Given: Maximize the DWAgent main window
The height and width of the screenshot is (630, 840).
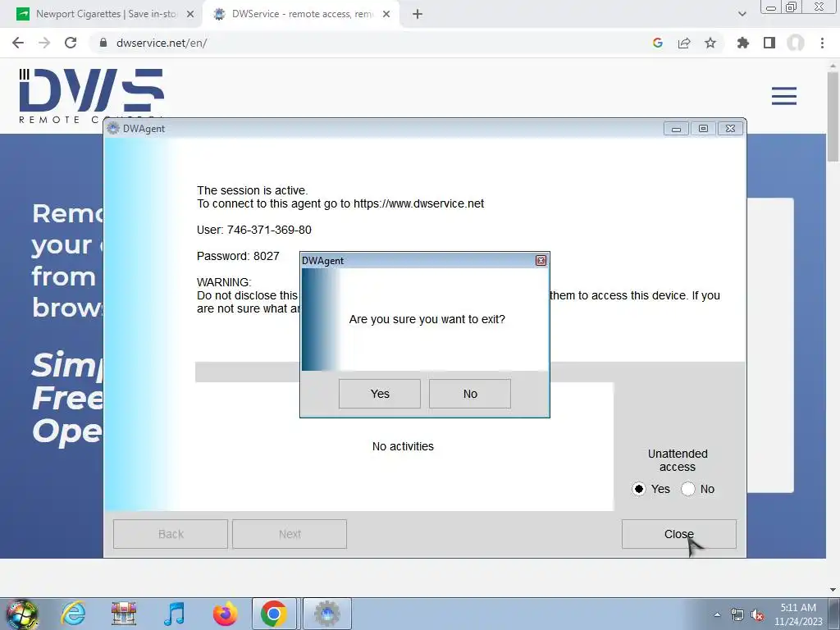Looking at the screenshot, I should pyautogui.click(x=703, y=129).
